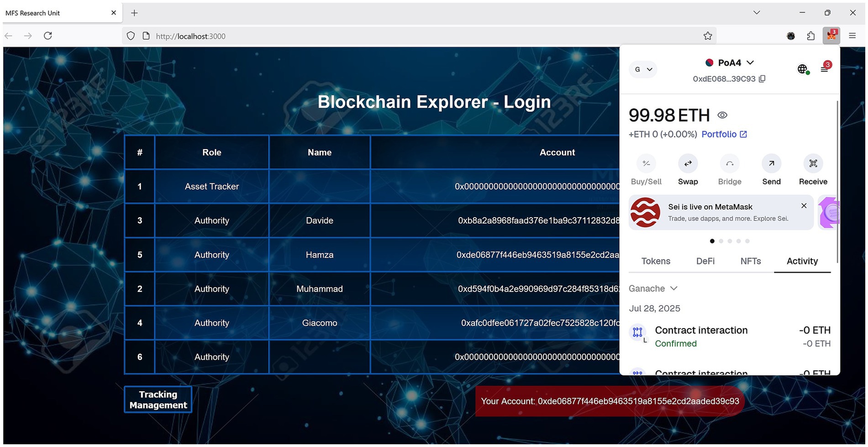Switch to the NFTs tab
This screenshot has height=447, width=868.
[x=750, y=261]
